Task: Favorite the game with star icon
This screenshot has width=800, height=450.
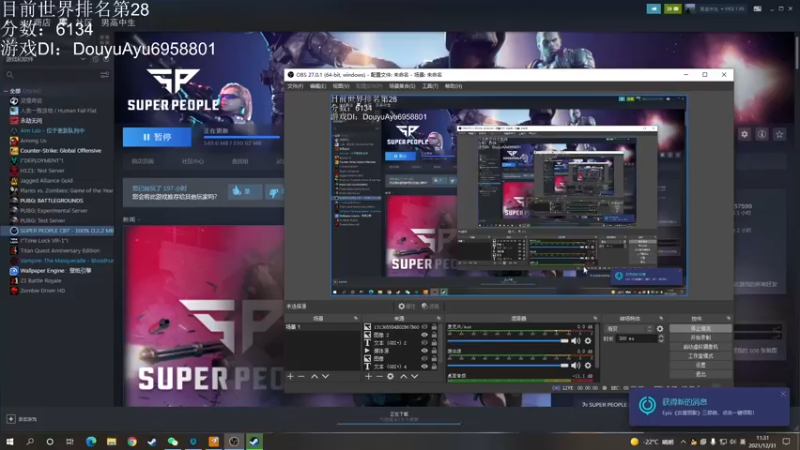Action: click(779, 134)
